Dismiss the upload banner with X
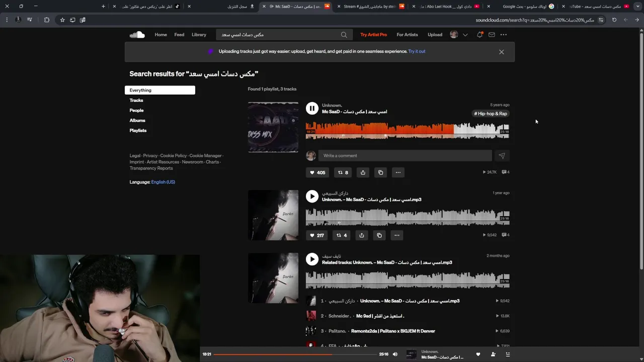The width and height of the screenshot is (644, 362). tap(502, 52)
